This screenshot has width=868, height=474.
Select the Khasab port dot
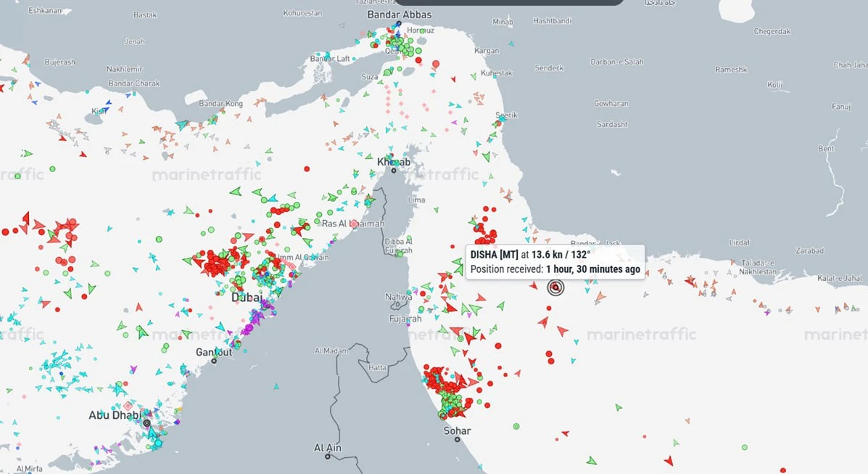[394, 170]
